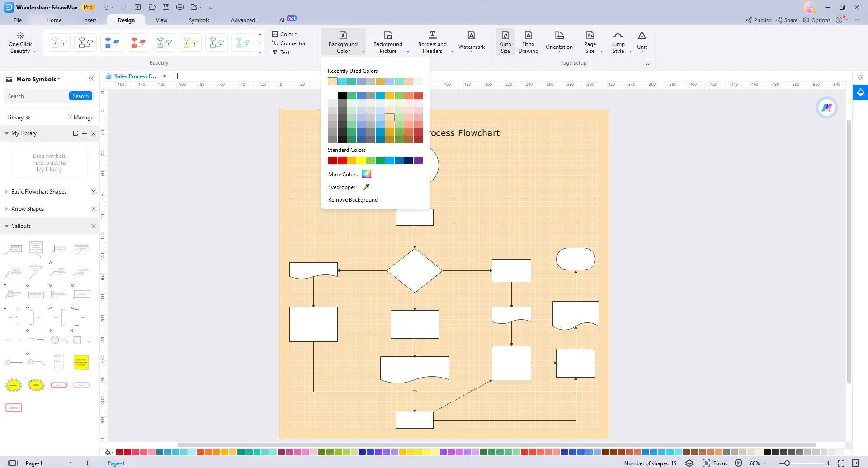
Task: Print the document using the printer icon
Action: tap(180, 7)
